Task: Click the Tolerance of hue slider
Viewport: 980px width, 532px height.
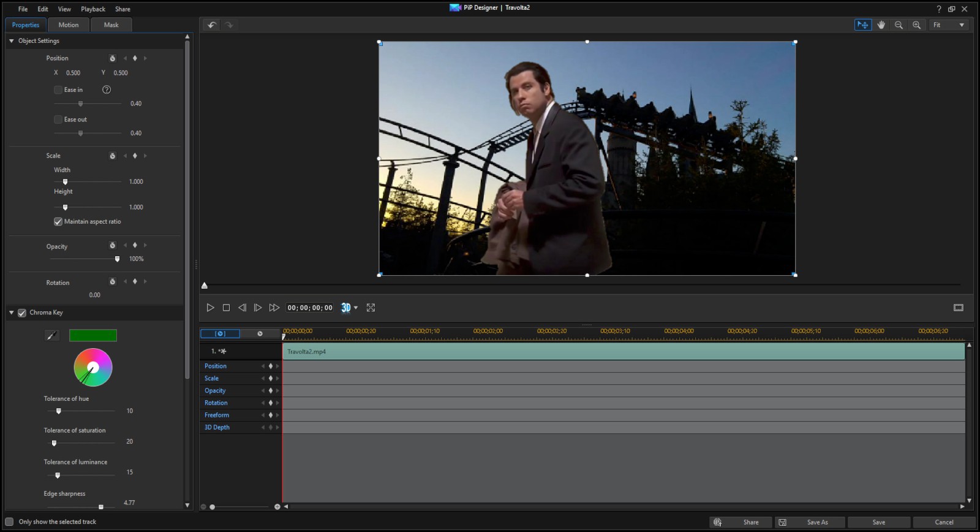Action: tap(82, 411)
